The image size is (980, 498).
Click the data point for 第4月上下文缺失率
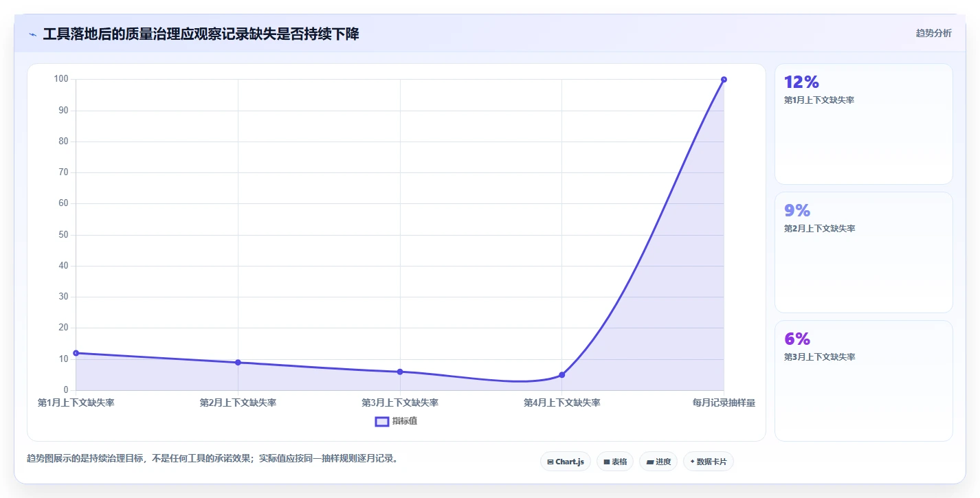coord(562,375)
